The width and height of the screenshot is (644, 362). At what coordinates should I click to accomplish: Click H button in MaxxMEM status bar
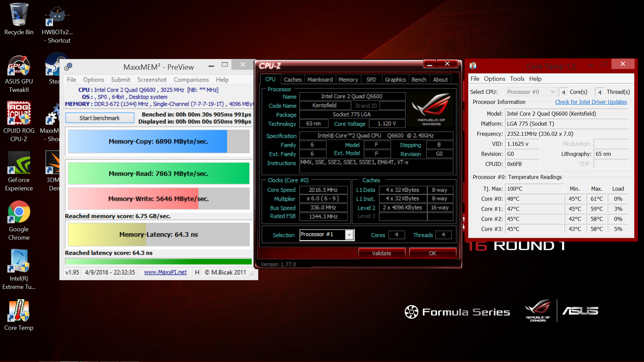coord(197,272)
